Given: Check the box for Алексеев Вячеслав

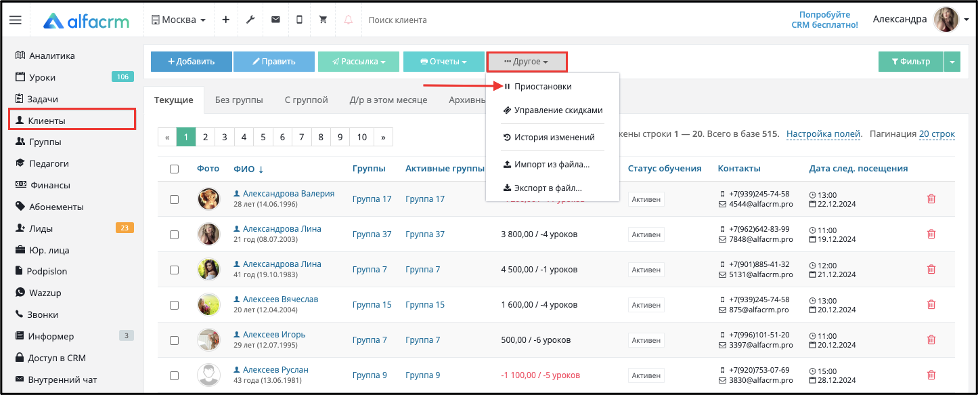Looking at the screenshot, I should 174,305.
